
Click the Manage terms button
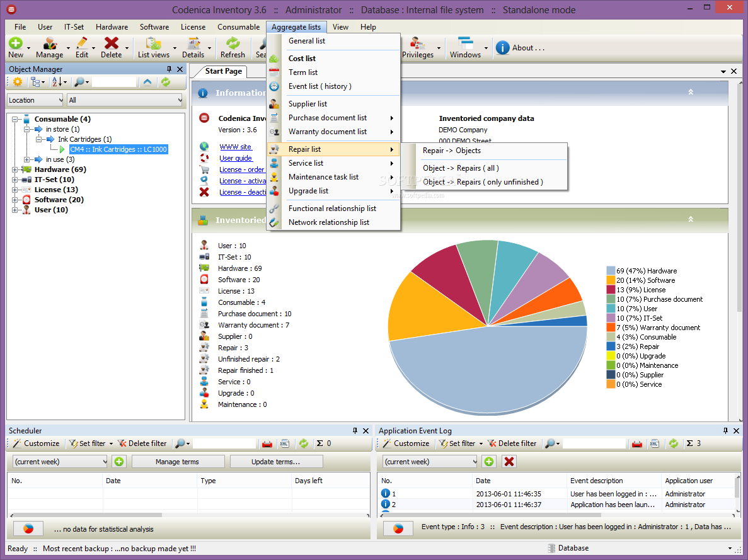[178, 462]
